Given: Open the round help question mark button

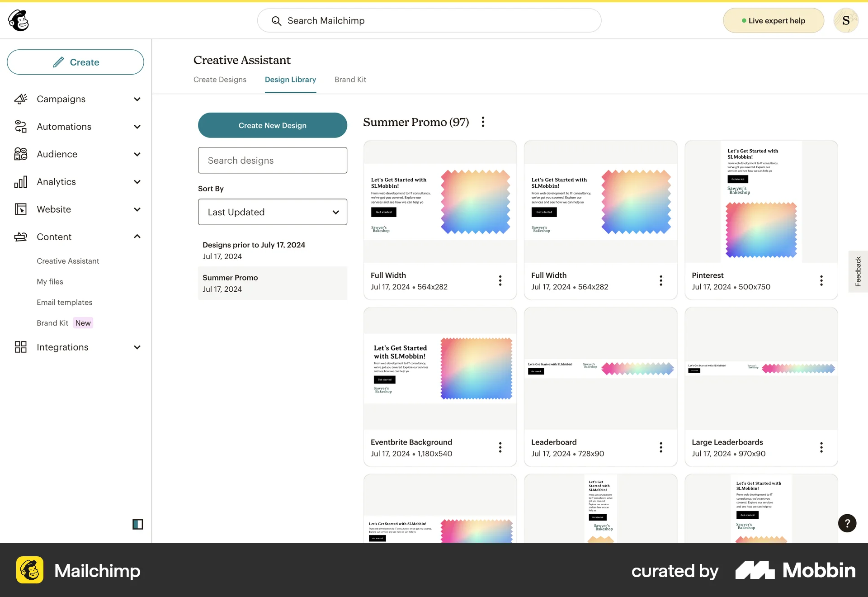Looking at the screenshot, I should pos(847,523).
